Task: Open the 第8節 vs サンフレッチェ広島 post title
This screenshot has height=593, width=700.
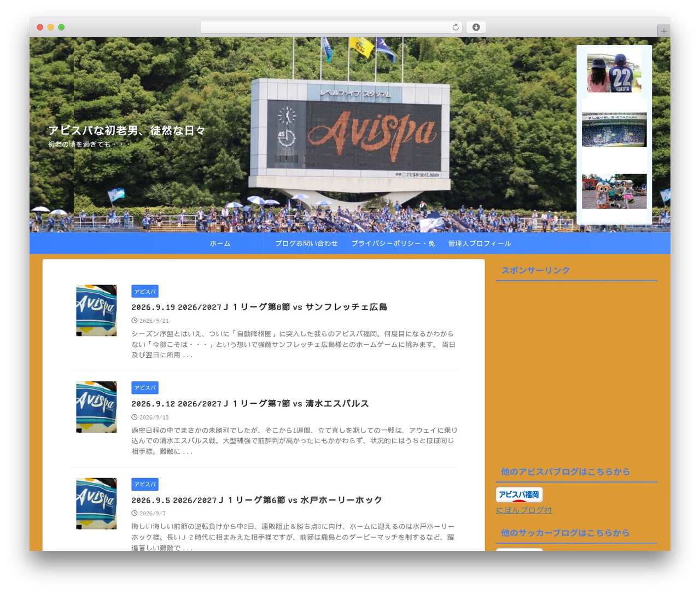Action: pyautogui.click(x=259, y=307)
